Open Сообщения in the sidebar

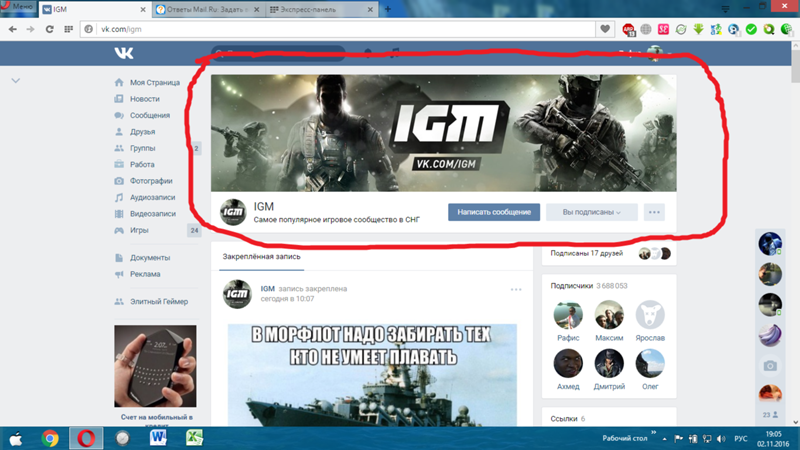[149, 115]
